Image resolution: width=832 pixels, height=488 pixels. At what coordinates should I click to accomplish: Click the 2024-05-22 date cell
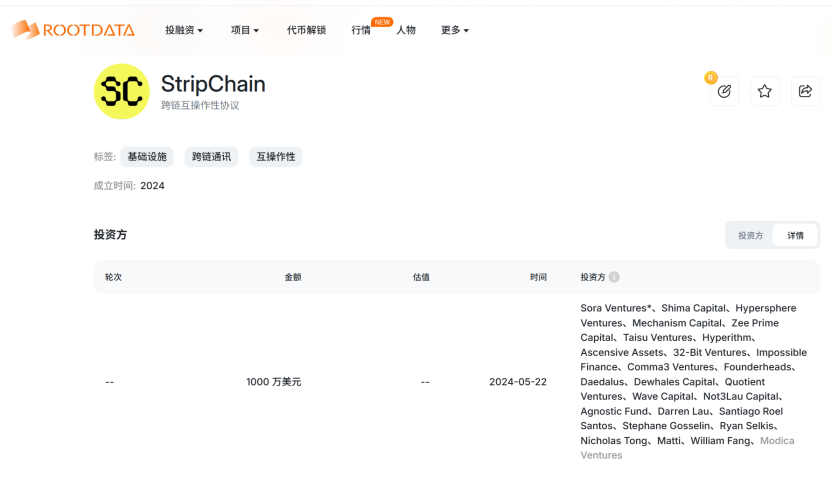[518, 382]
